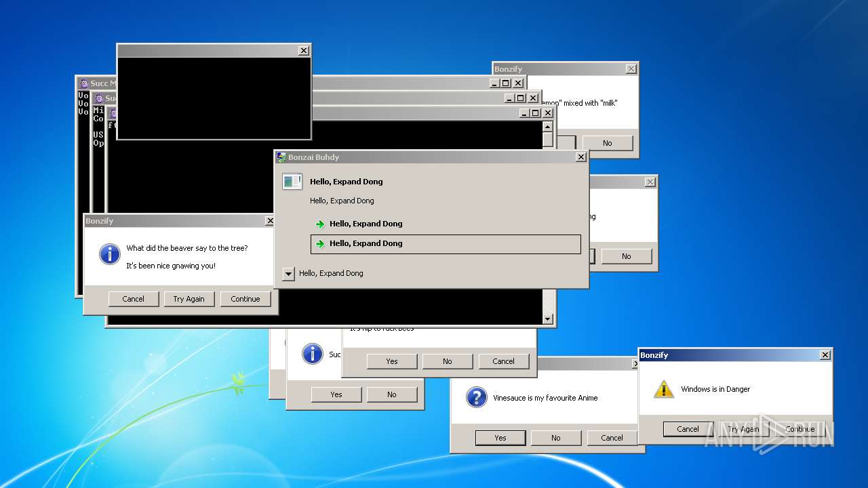
Task: Click No in the "milk" Bonzify dialog
Action: pos(608,143)
